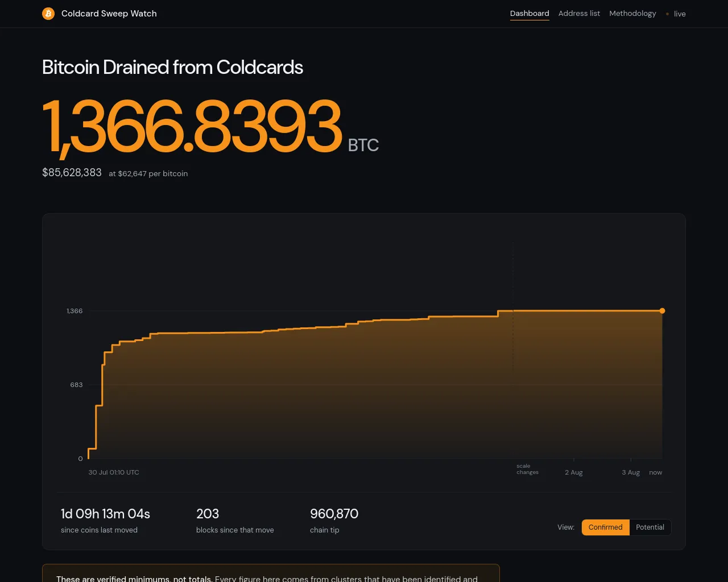The image size is (728, 582).
Task: Switch to the Dashboard tab
Action: pyautogui.click(x=530, y=14)
